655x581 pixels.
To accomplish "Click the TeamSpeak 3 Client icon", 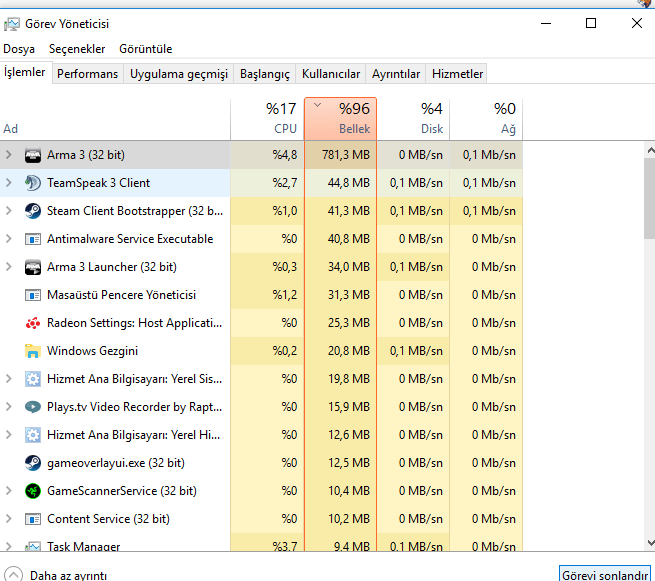I will tap(33, 183).
